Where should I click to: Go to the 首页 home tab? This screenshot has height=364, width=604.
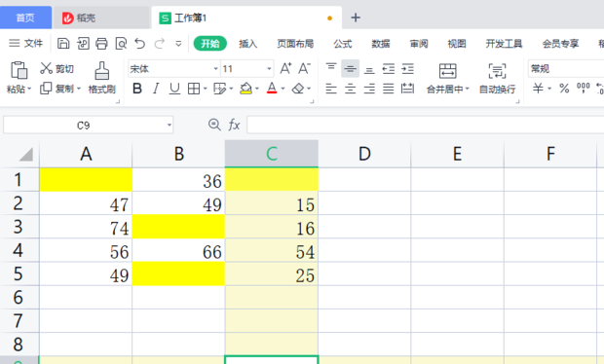[x=25, y=18]
